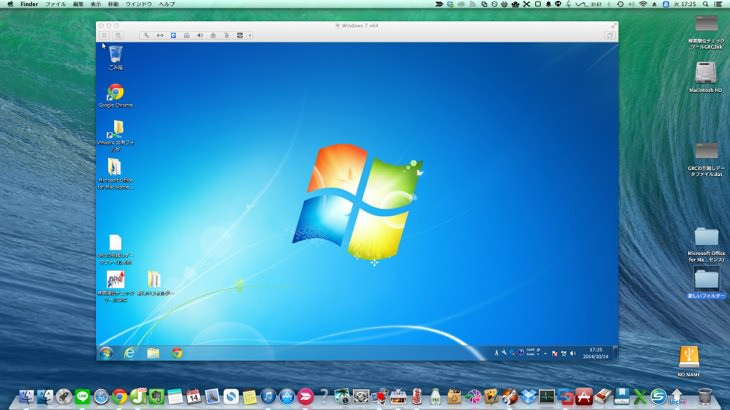Launch Chrome from the Windows taskbar
The width and height of the screenshot is (730, 410).
click(x=177, y=353)
